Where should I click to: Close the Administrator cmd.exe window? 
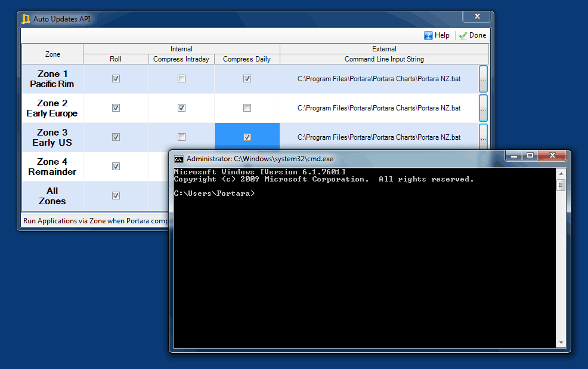pos(552,155)
